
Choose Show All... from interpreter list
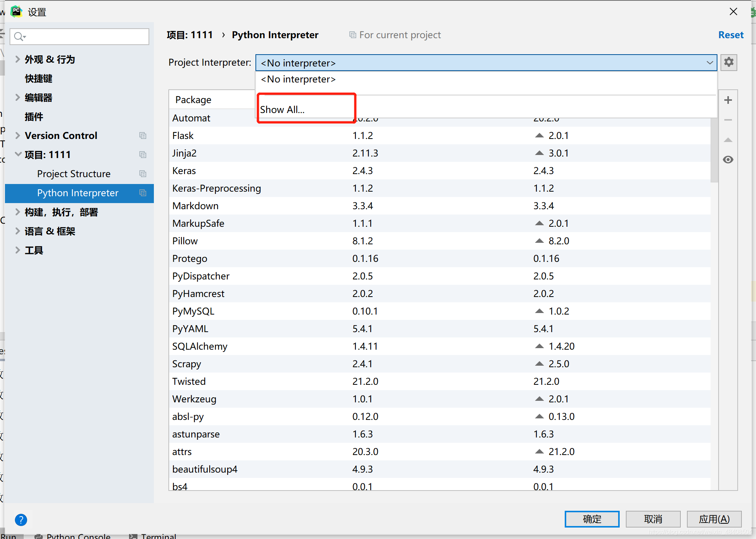click(283, 110)
